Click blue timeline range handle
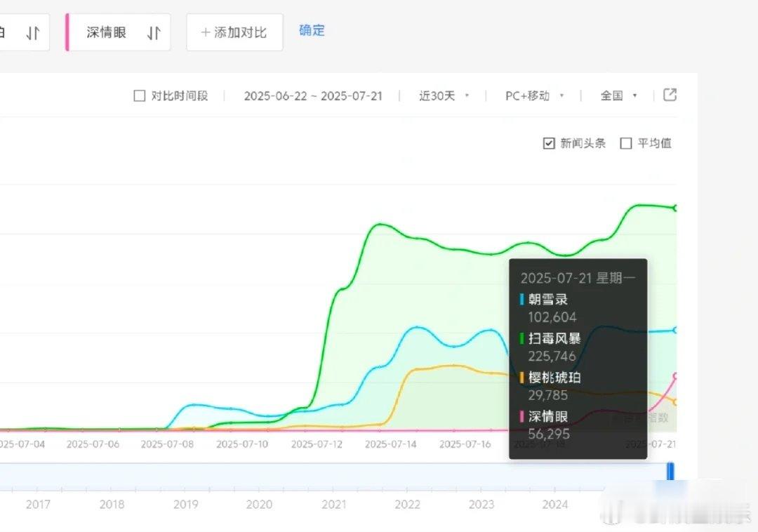The width and height of the screenshot is (758, 532). tap(670, 471)
